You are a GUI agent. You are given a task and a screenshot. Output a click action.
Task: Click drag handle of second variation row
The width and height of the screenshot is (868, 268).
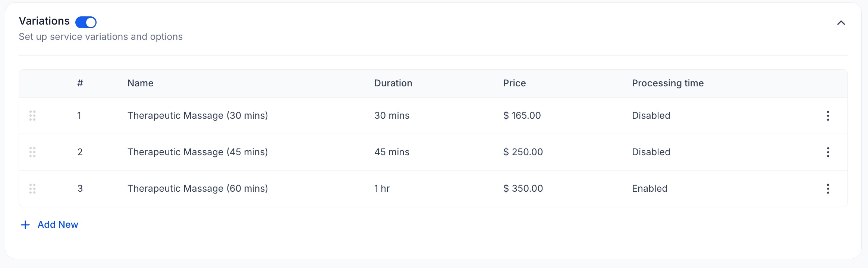(32, 152)
